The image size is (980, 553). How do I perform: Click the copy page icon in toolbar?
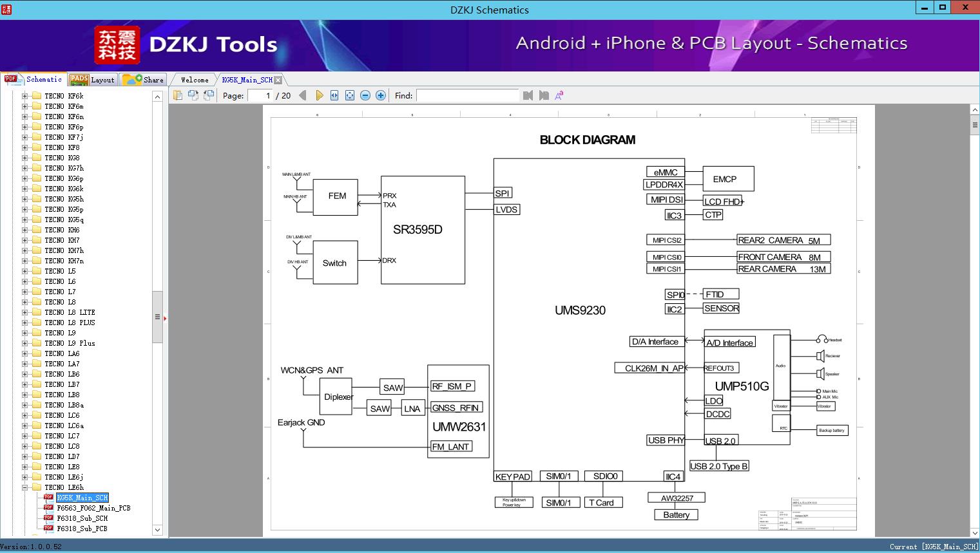click(177, 95)
